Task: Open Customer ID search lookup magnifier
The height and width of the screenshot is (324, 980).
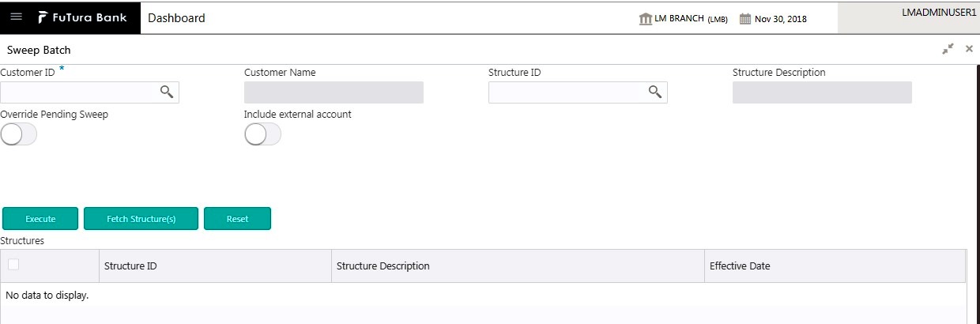Action: 167,92
